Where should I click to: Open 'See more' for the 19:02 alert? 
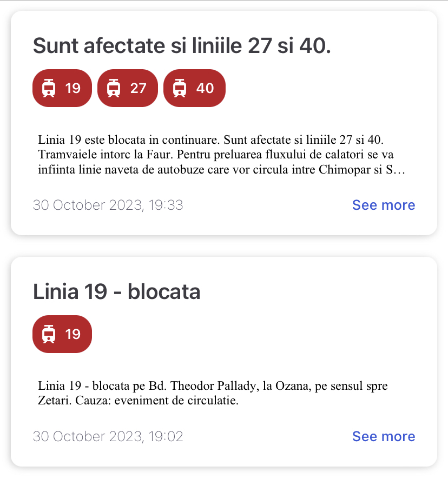(x=384, y=436)
